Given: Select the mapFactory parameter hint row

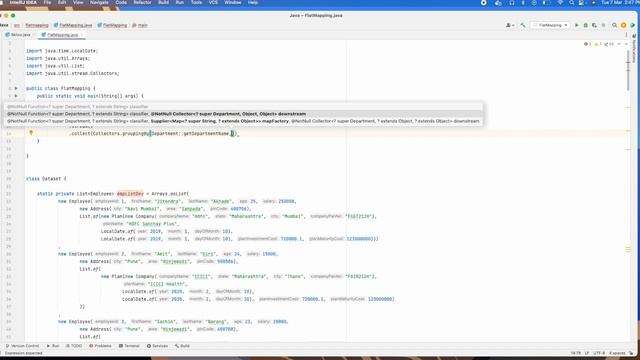Looking at the screenshot, I should click(x=243, y=121).
